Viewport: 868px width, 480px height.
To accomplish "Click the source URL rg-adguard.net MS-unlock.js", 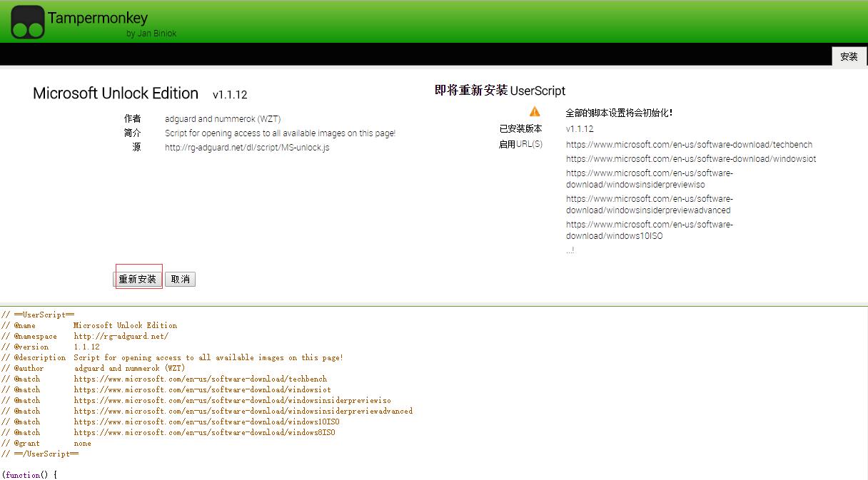I will click(247, 148).
